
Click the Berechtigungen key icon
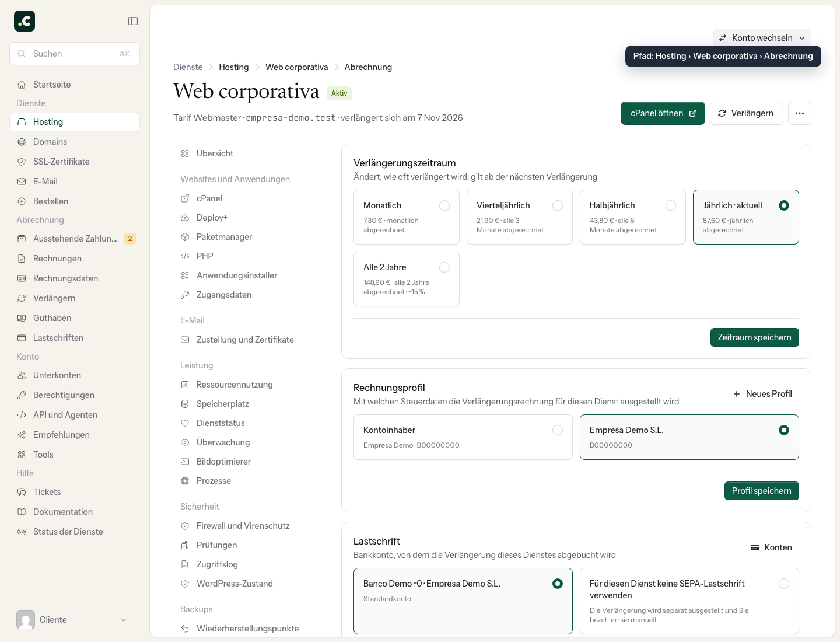coord(22,395)
